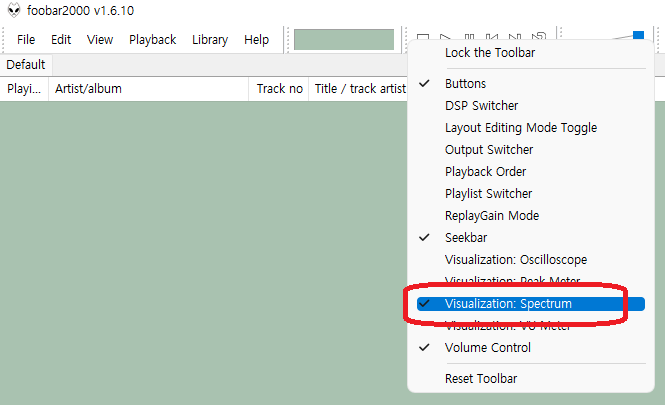Enable the Playlist Switcher toolbar
The height and width of the screenshot is (405, 665).
(531, 194)
